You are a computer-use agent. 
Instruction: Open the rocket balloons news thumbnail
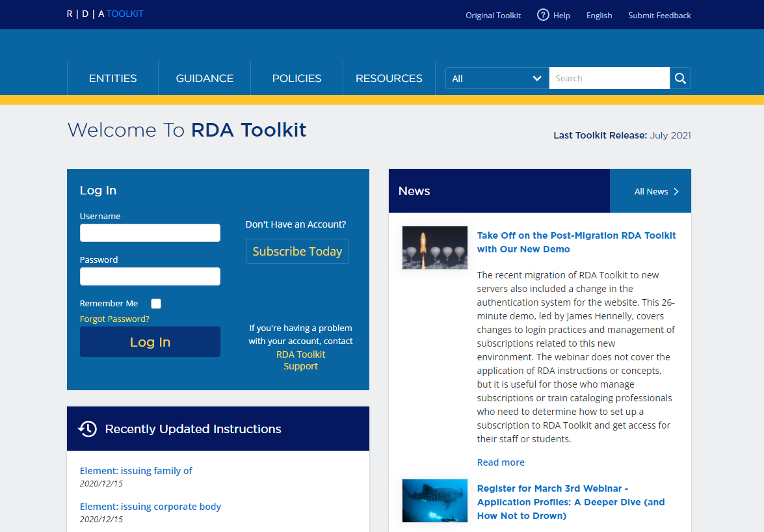point(434,248)
